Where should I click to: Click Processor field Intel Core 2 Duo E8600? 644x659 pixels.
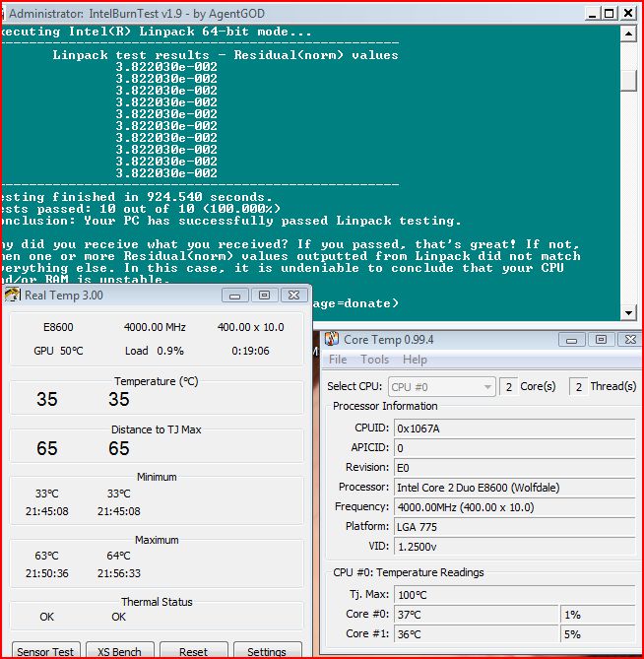(514, 488)
